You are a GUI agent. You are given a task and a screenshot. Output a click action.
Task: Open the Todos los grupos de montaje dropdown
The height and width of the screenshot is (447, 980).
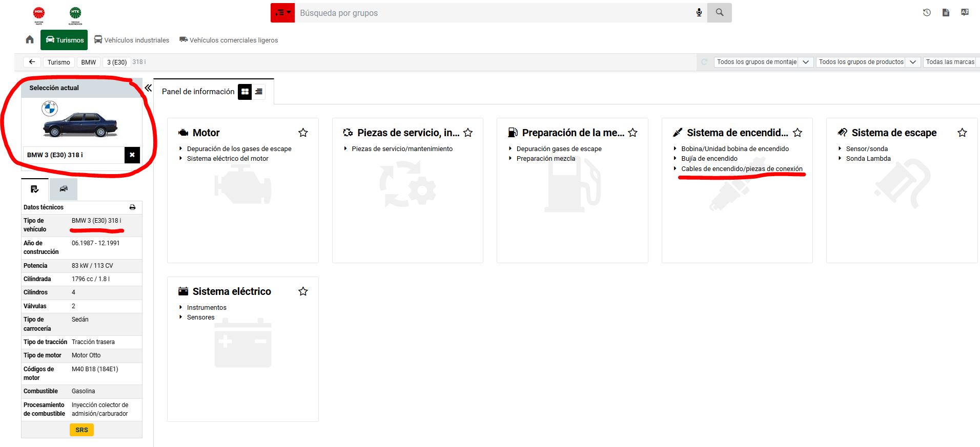point(764,62)
